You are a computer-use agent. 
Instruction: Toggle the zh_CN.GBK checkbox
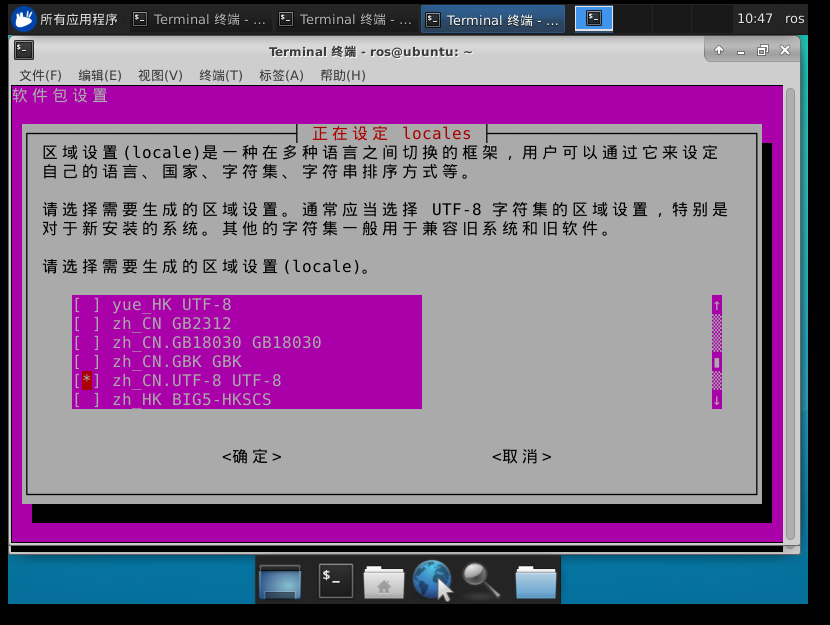pyautogui.click(x=87, y=362)
